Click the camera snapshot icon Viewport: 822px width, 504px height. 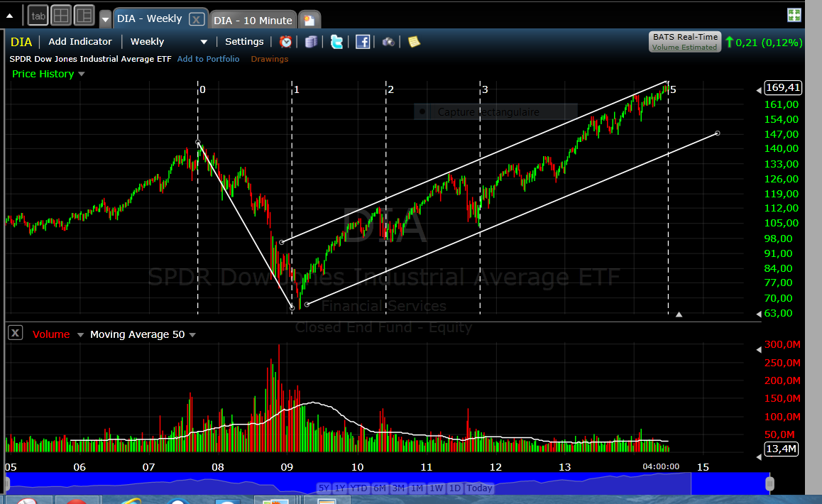(x=388, y=42)
